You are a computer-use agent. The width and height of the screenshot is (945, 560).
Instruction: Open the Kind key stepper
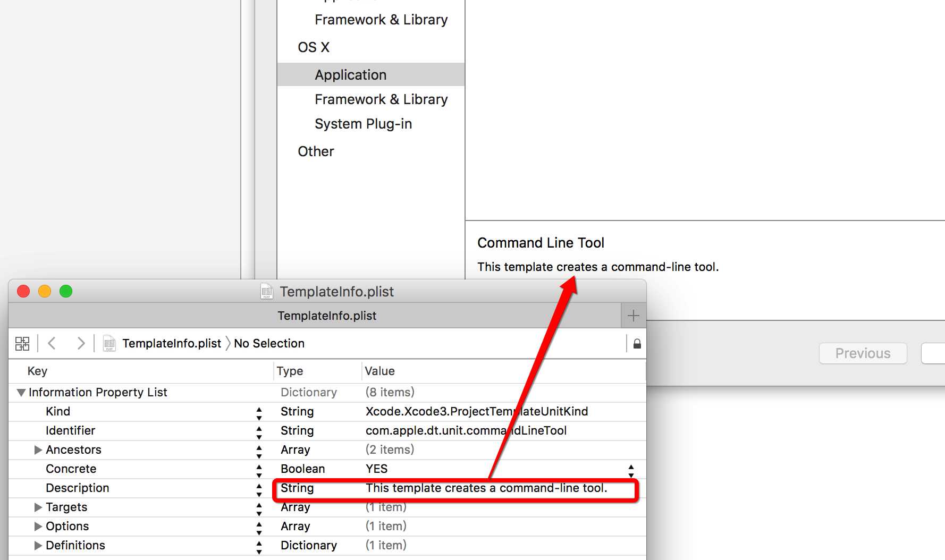click(259, 414)
